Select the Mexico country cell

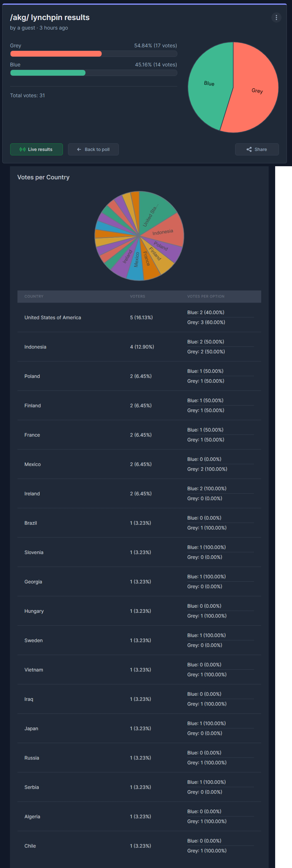(32, 464)
